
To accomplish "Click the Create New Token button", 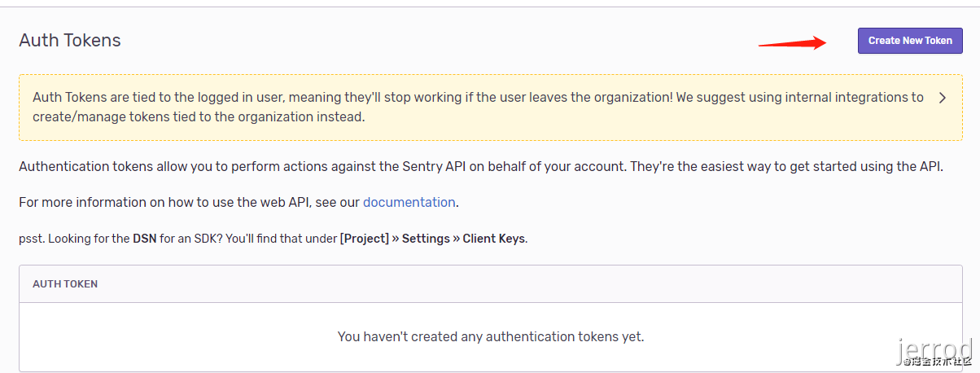I will pyautogui.click(x=910, y=41).
